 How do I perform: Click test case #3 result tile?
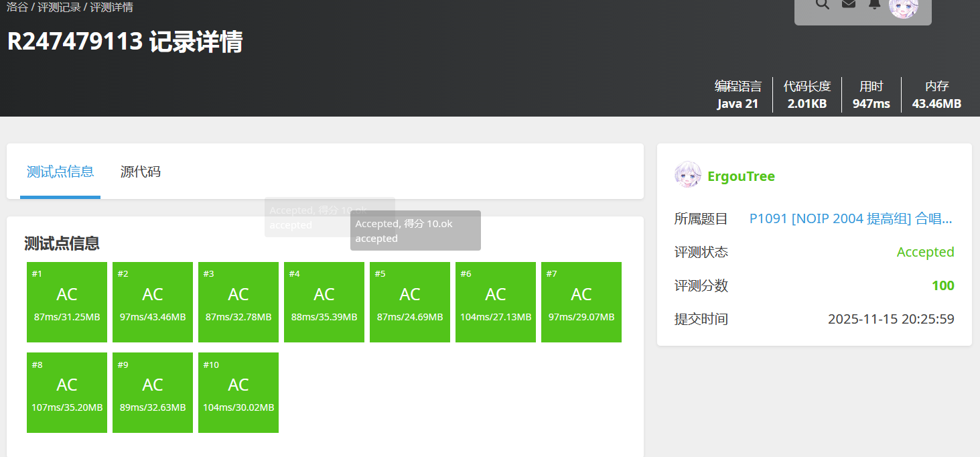point(238,302)
